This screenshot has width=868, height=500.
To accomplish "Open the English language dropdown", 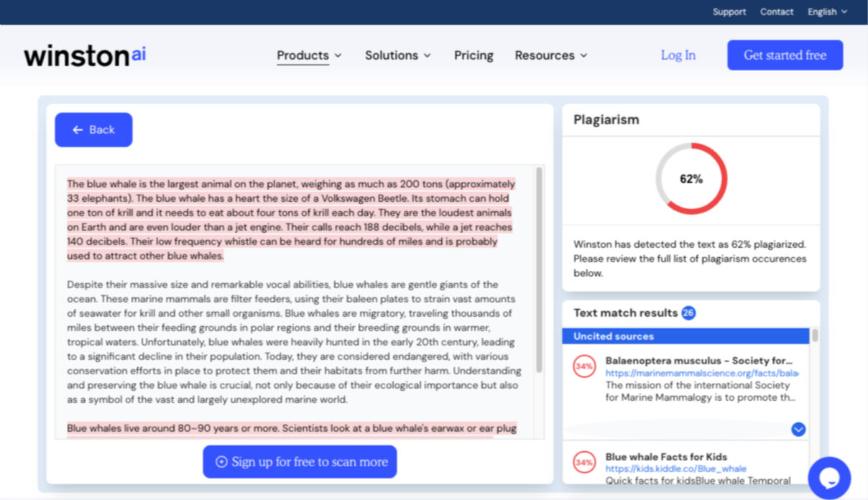I will point(828,11).
